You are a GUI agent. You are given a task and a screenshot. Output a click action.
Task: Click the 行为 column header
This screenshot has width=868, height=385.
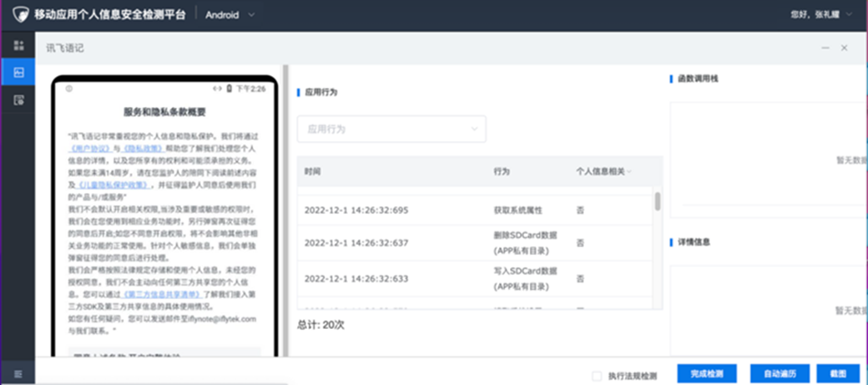click(502, 172)
